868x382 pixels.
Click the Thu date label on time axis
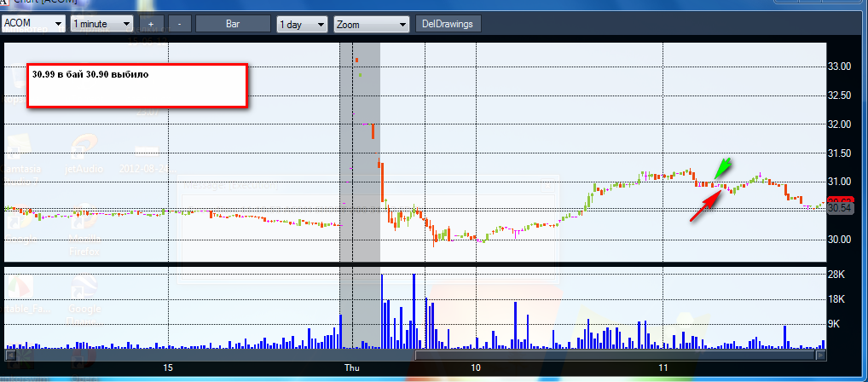[x=352, y=368]
